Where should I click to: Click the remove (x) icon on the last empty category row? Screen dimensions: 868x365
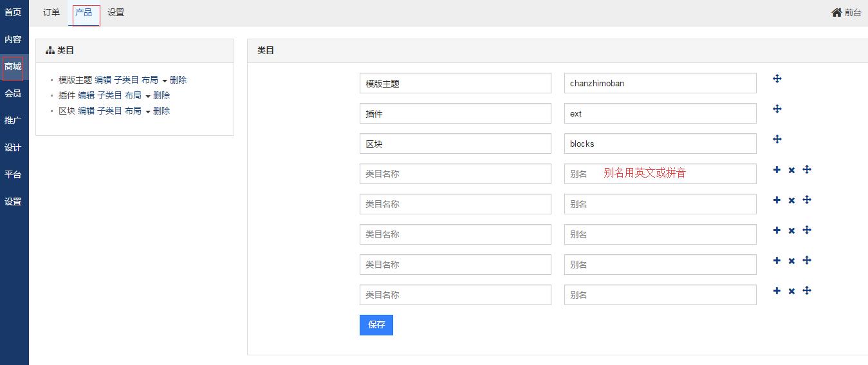(x=791, y=292)
